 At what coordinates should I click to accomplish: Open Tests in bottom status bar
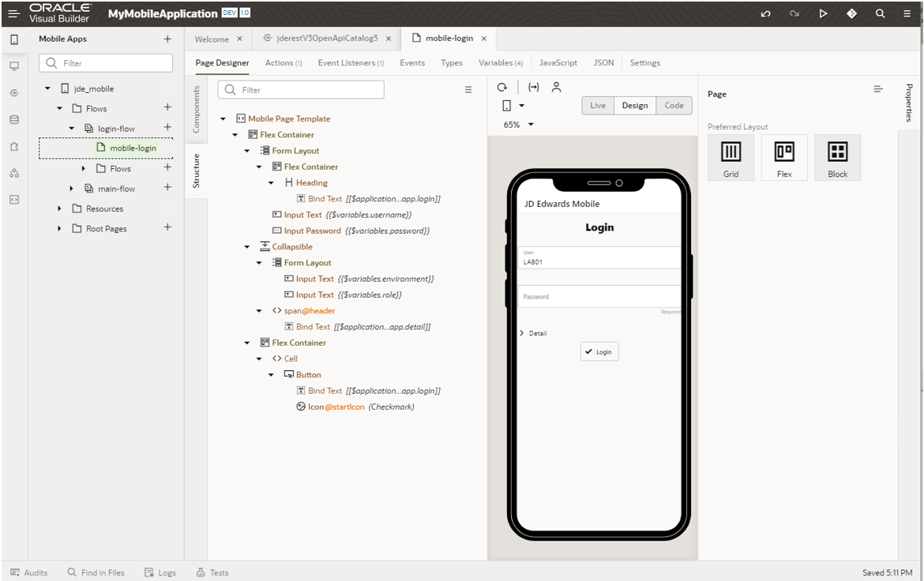(x=212, y=572)
